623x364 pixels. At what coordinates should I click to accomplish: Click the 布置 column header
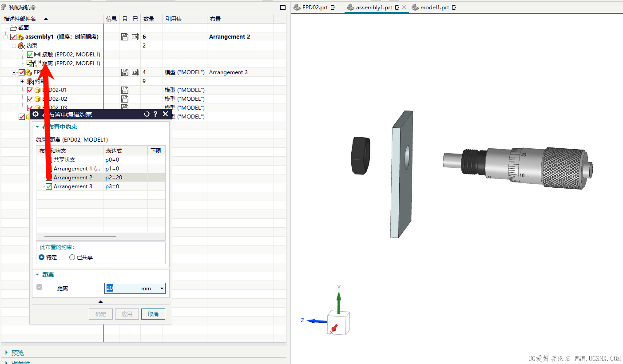pyautogui.click(x=240, y=19)
